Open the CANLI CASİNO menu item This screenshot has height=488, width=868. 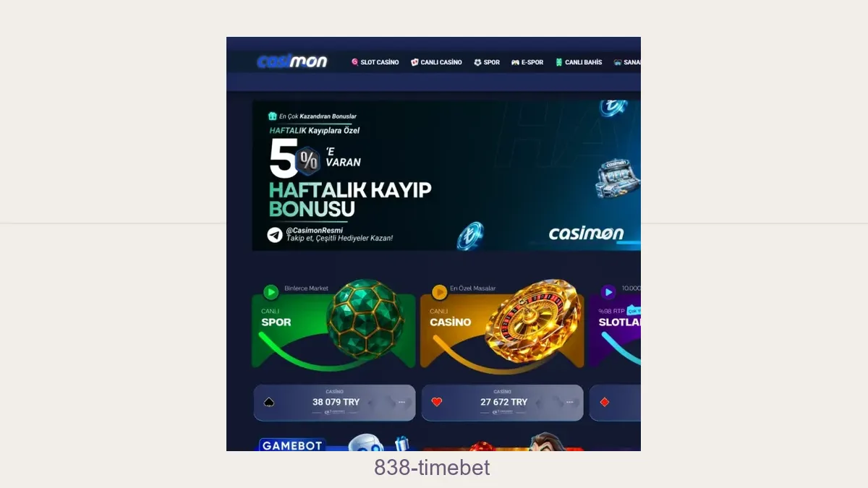pos(436,62)
